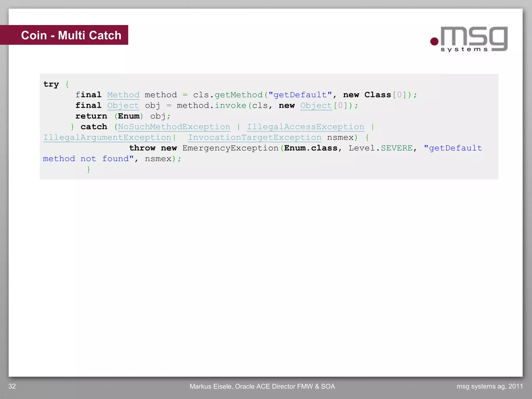Click the throw keyword

(142, 148)
